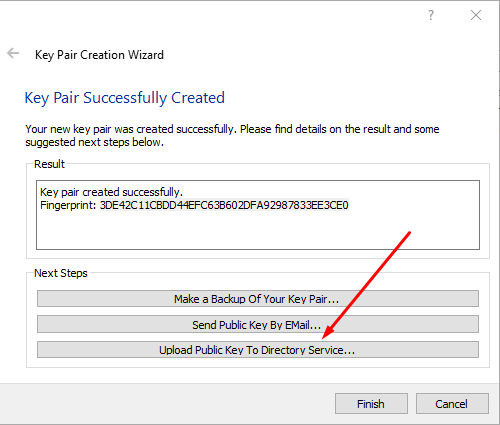Finish the key pair wizard
Viewport: 500px width, 425px height.
(371, 404)
